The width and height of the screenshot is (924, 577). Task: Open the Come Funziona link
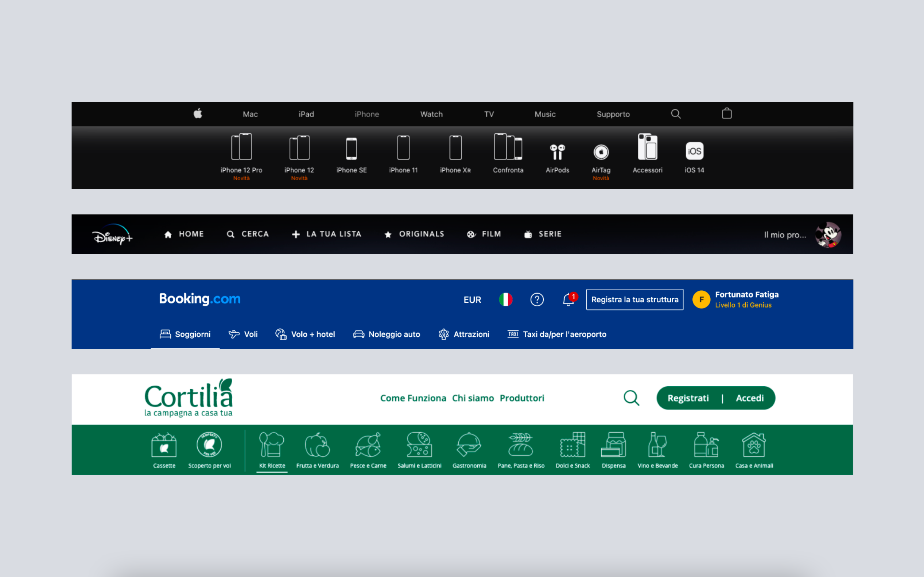(x=413, y=398)
